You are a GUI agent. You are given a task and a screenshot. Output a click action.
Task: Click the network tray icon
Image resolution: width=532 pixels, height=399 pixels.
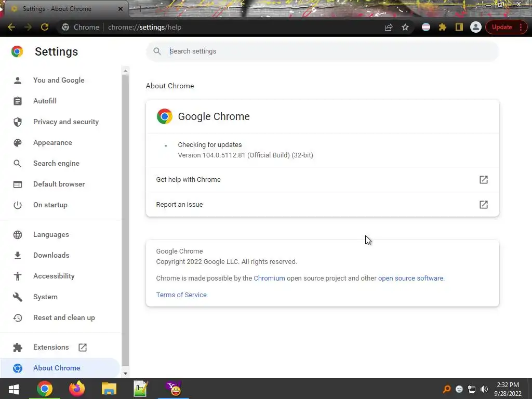[472, 389]
